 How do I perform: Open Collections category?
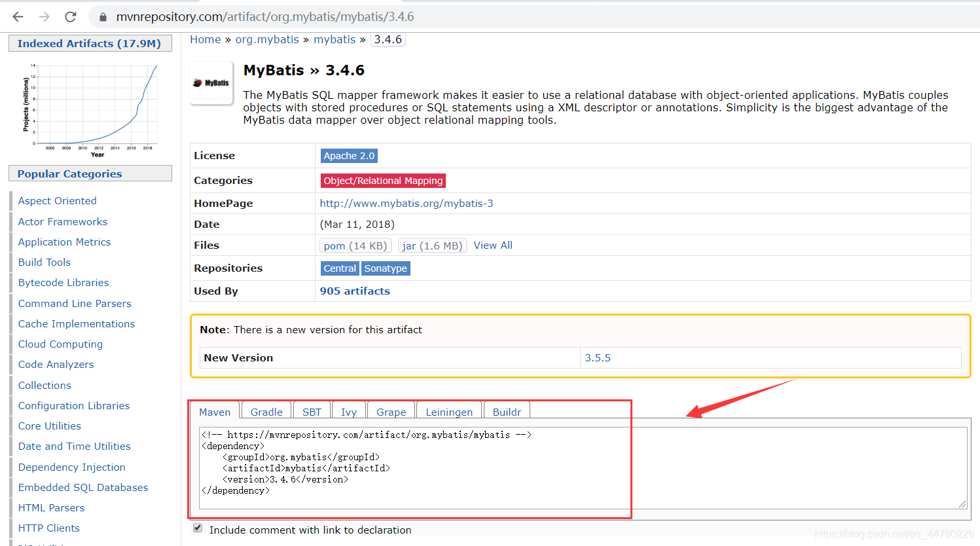tap(45, 386)
